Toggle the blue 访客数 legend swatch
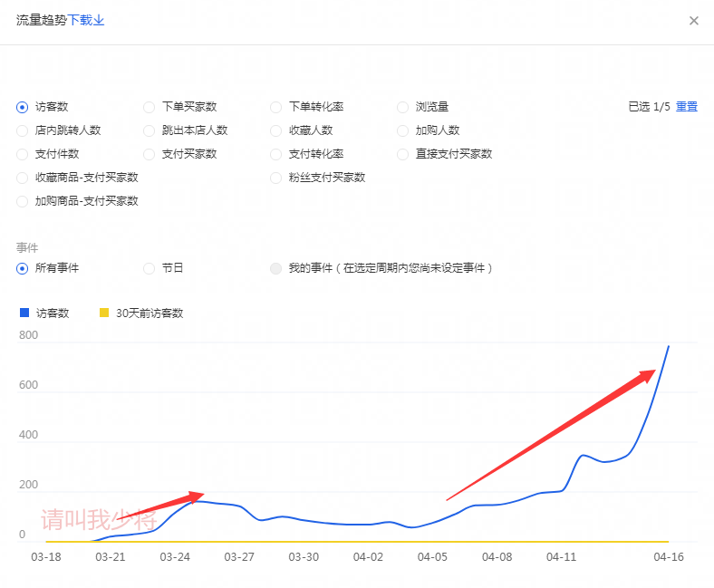Screen dimensions: 714x588 24,313
